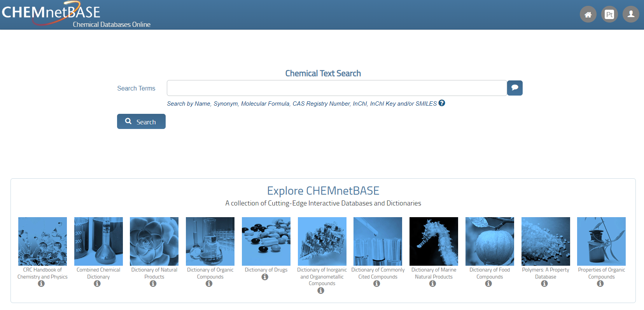Open Dictionary of Commonly Cited Compounds thumbnail
Screen dimensions: 644x310
pos(378,241)
